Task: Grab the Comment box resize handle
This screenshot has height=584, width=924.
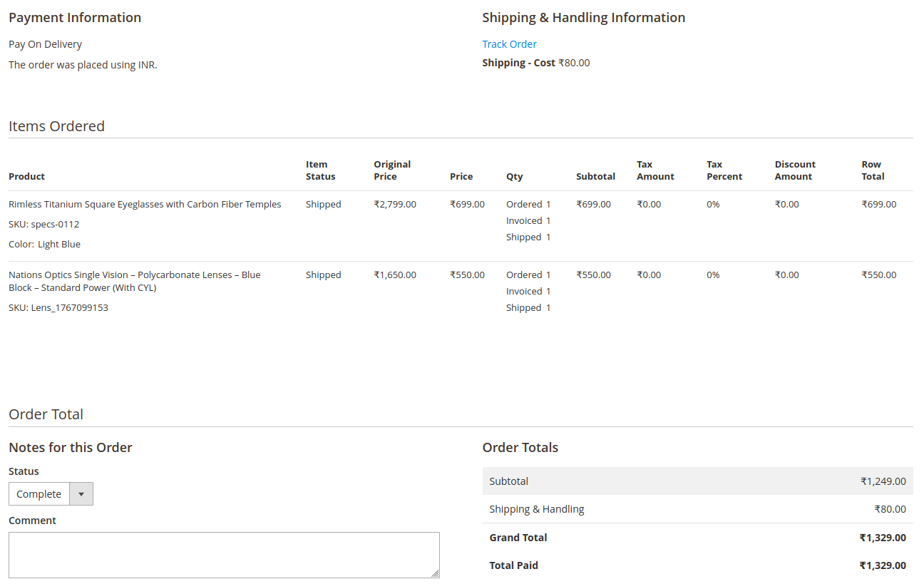Action: pos(435,573)
